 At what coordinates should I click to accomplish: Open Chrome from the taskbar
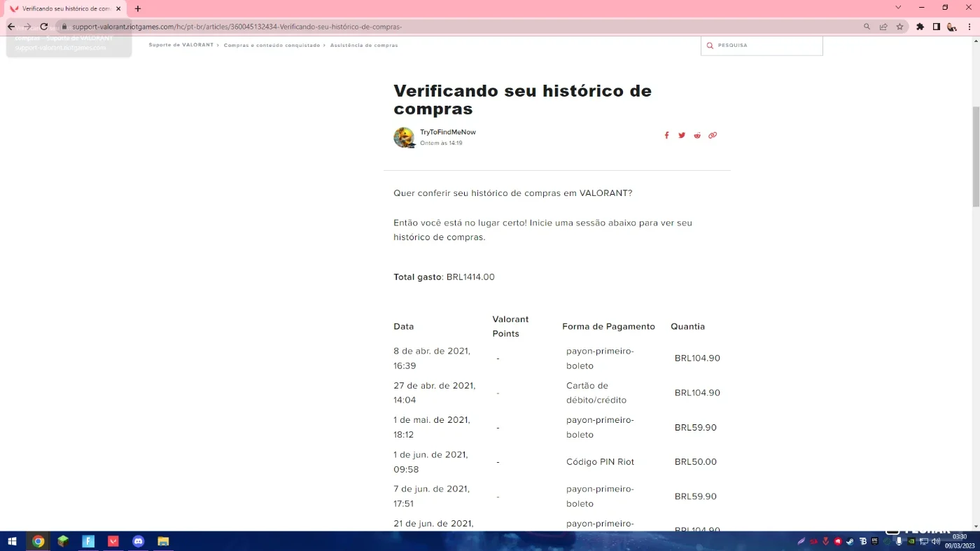(x=38, y=541)
